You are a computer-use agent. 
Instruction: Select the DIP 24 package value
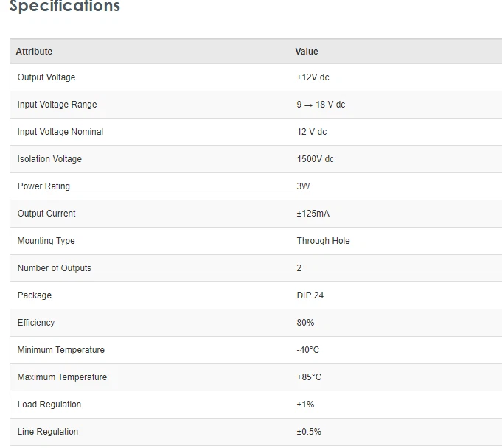tap(310, 295)
